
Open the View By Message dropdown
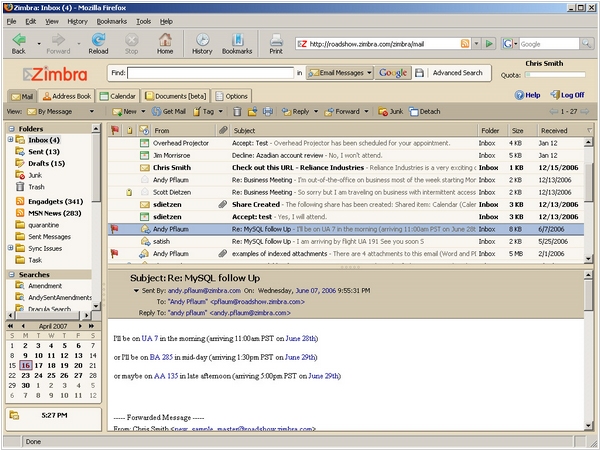(x=91, y=111)
